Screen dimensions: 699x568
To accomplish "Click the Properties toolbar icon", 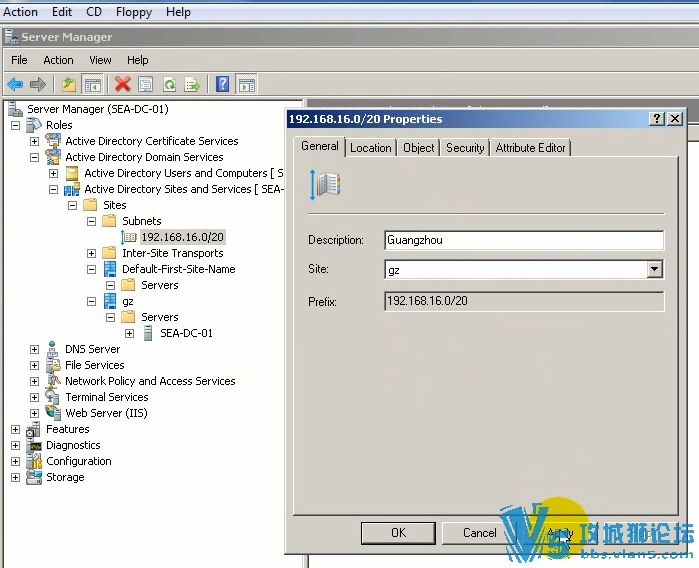I will point(145,84).
